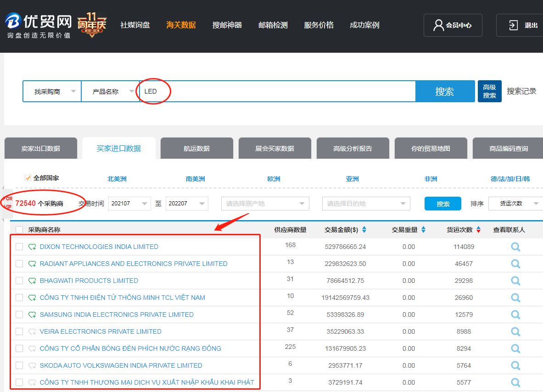View contacts for VEIRA ELECTRONICS PRIVATE LIMITED
The image size is (543, 392).
pyautogui.click(x=515, y=331)
